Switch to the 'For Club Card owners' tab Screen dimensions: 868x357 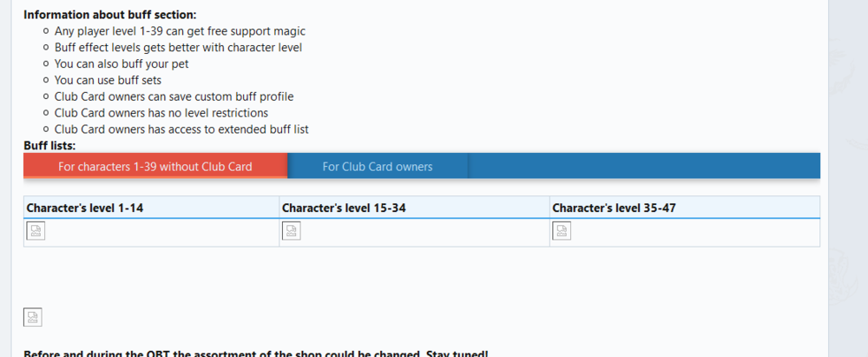tap(378, 166)
